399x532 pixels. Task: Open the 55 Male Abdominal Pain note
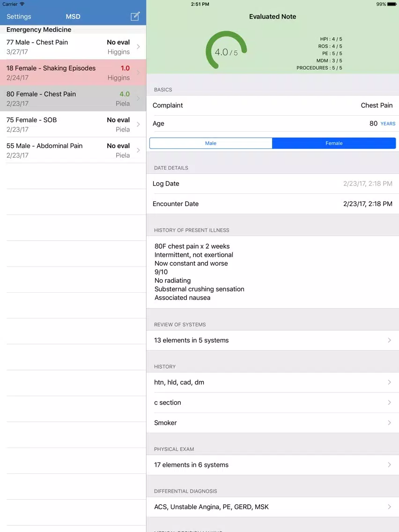(73, 150)
